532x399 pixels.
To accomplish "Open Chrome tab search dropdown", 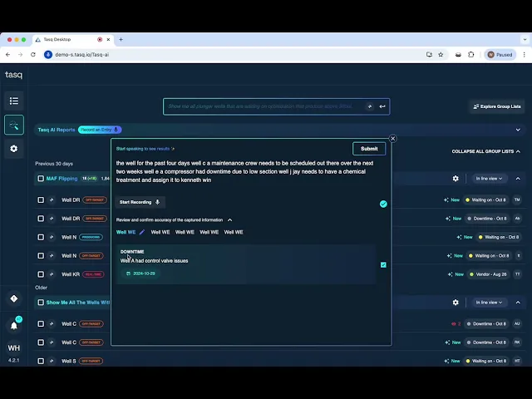I will click(525, 39).
